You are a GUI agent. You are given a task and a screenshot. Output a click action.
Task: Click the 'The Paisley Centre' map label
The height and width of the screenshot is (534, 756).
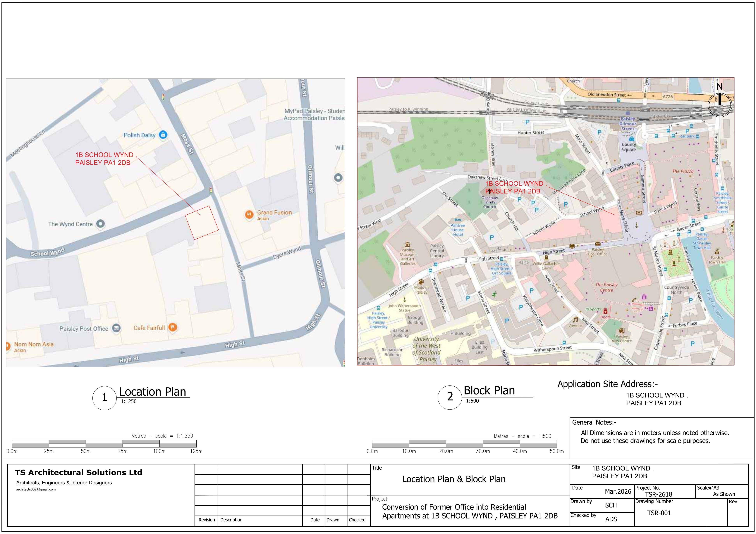tap(606, 287)
